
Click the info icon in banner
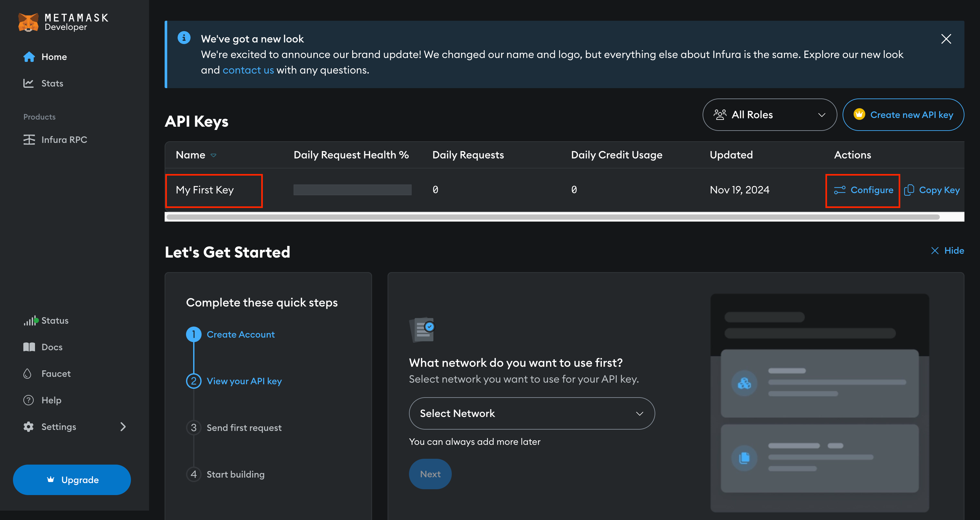coord(184,38)
